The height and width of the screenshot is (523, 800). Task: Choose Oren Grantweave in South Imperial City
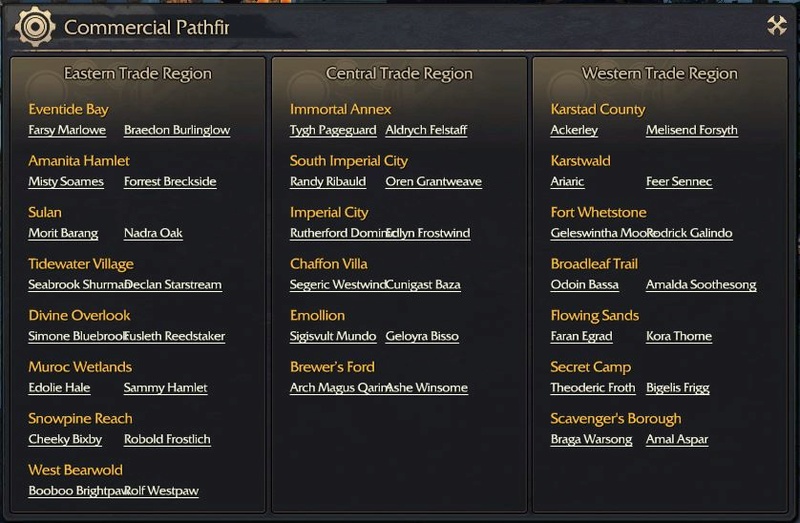coord(434,182)
